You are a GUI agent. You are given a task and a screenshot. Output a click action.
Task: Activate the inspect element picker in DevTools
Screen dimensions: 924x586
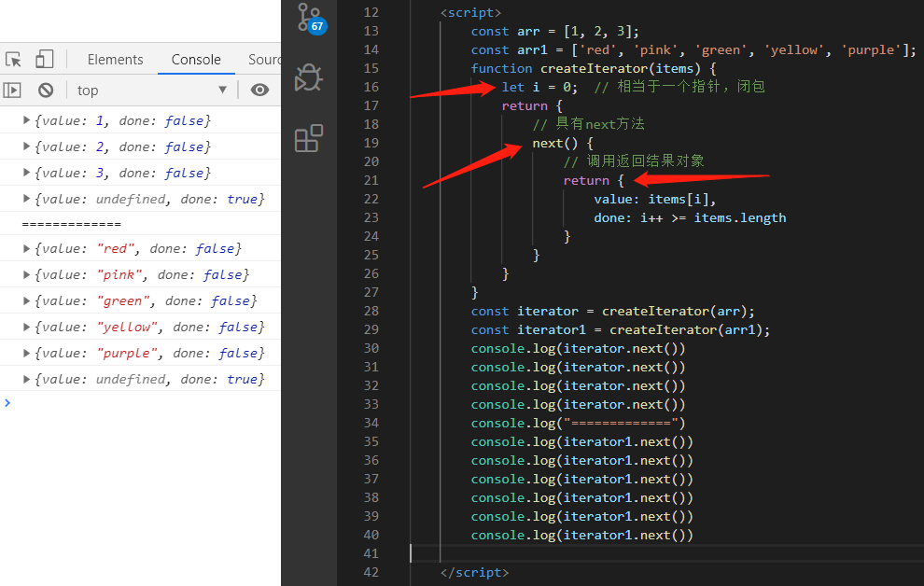14,60
